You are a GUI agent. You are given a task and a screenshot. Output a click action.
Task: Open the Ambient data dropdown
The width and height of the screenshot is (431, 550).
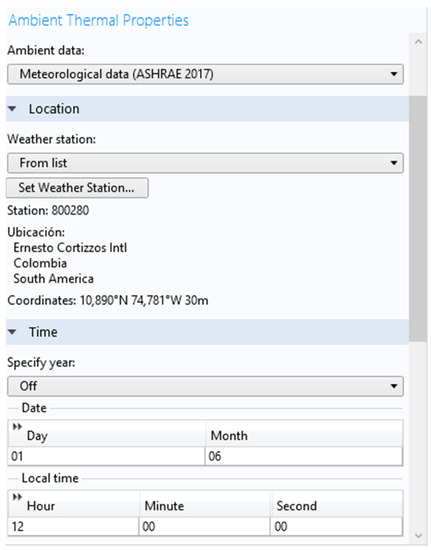click(206, 74)
